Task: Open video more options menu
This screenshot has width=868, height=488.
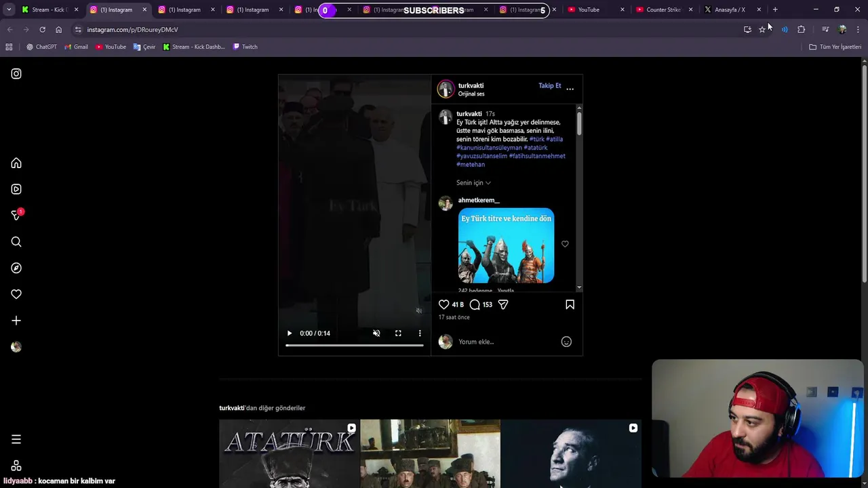Action: [x=420, y=333]
